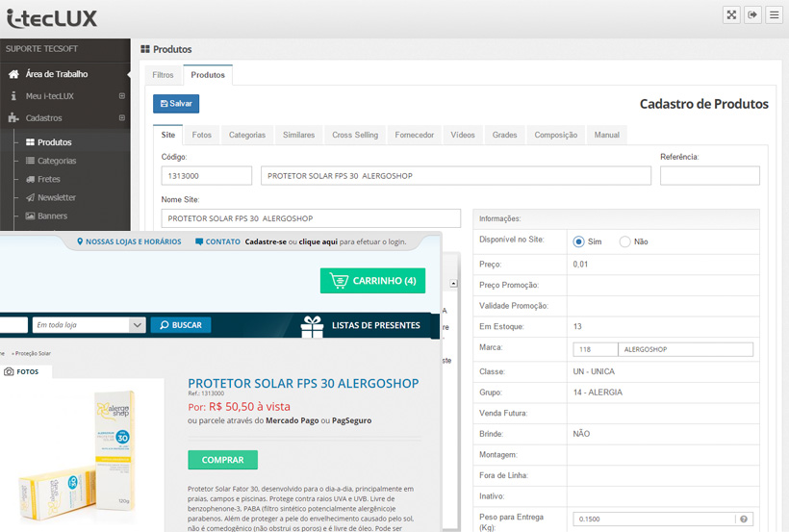Click the grid icon beside Produtos in sidebar
This screenshot has height=532, width=789.
pyautogui.click(x=30, y=142)
